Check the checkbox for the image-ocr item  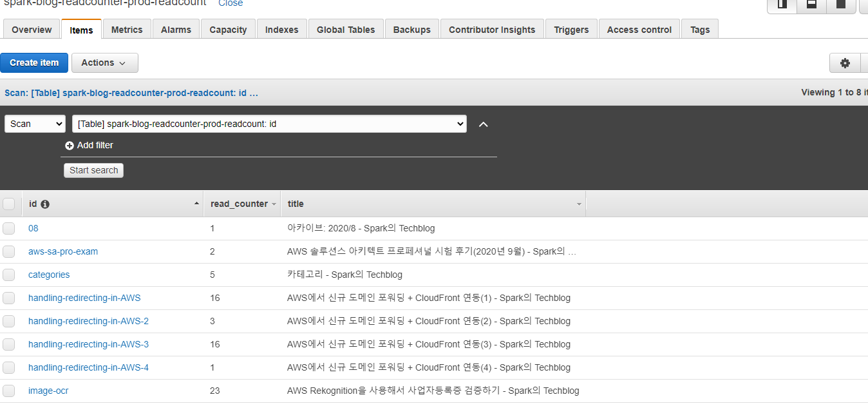(9, 391)
